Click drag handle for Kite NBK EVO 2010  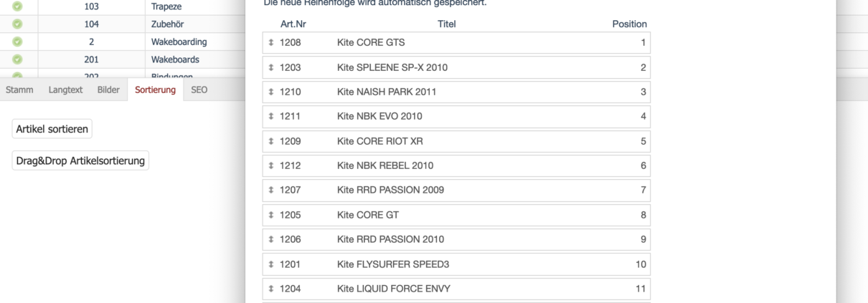[x=271, y=117]
